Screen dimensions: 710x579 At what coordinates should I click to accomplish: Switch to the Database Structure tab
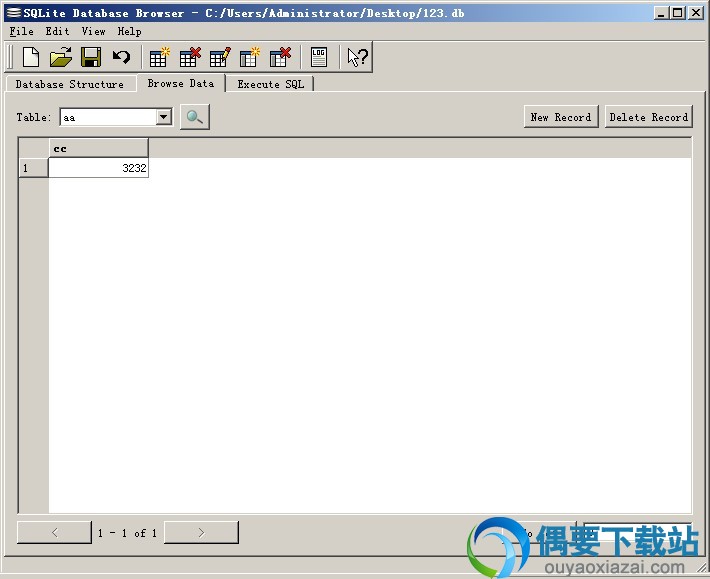[x=70, y=84]
